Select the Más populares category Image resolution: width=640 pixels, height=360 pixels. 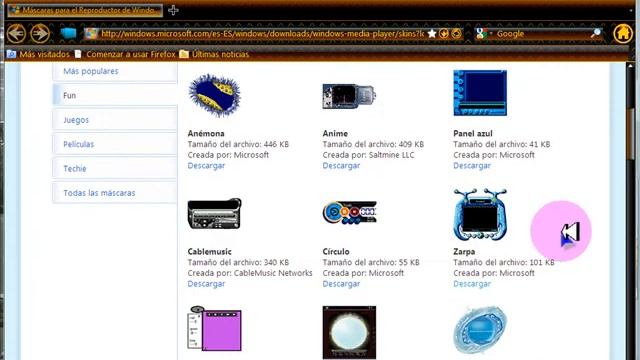(115, 71)
